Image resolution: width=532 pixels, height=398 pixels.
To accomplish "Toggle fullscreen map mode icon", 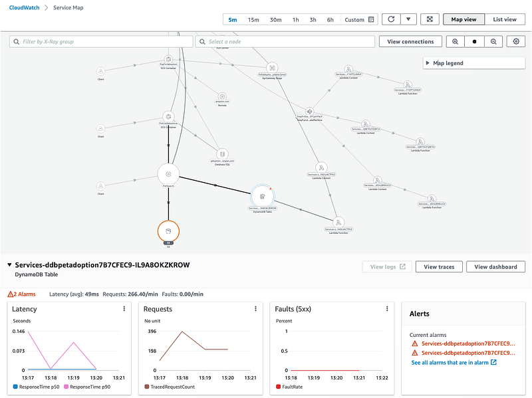I will pyautogui.click(x=430, y=19).
